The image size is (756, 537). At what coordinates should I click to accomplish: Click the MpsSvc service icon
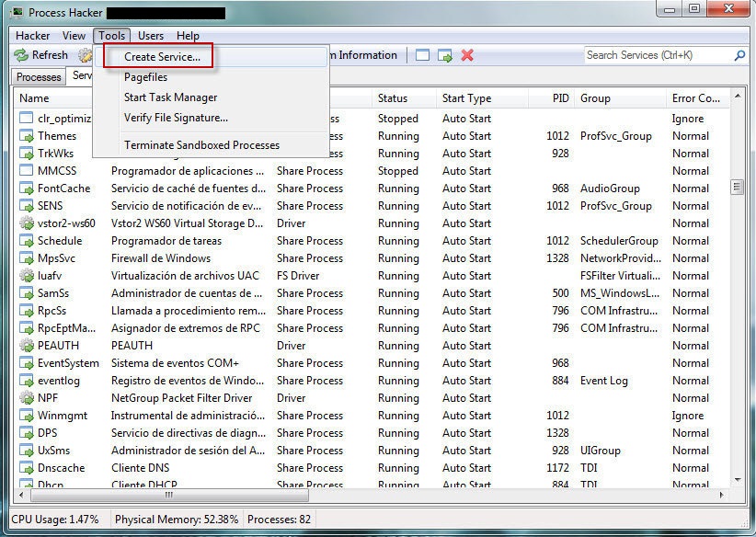click(x=26, y=258)
